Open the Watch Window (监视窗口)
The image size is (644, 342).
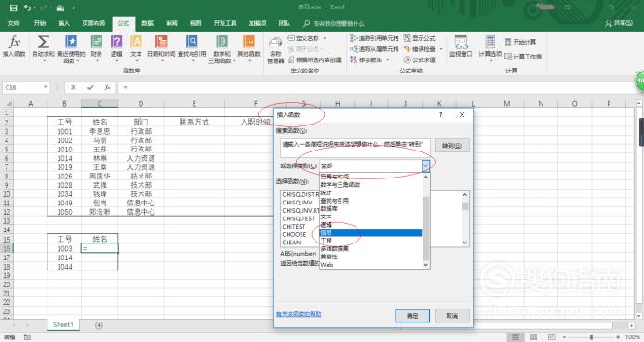(461, 46)
